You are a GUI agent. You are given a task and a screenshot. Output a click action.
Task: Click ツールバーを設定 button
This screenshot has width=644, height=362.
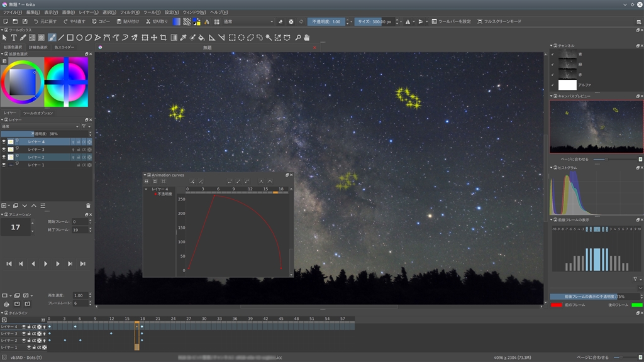(450, 21)
